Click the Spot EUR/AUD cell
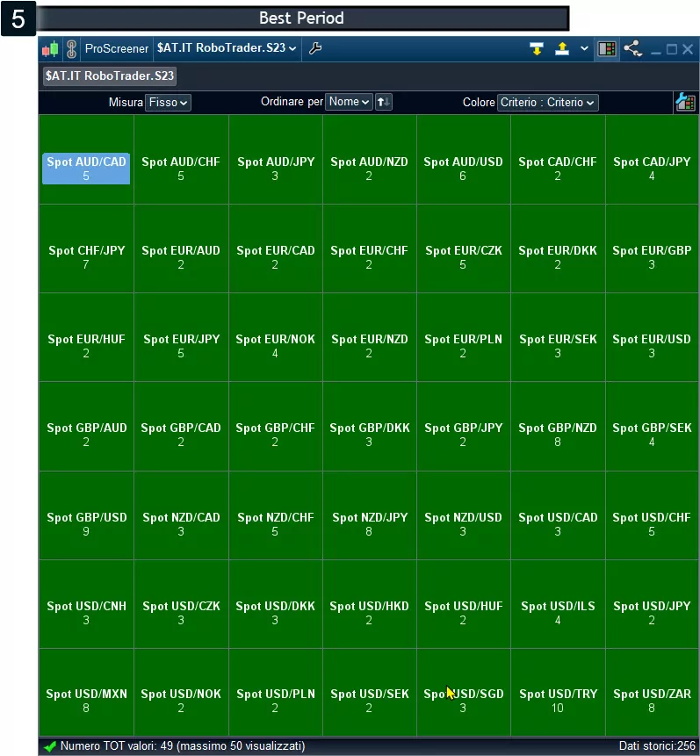 181,248
